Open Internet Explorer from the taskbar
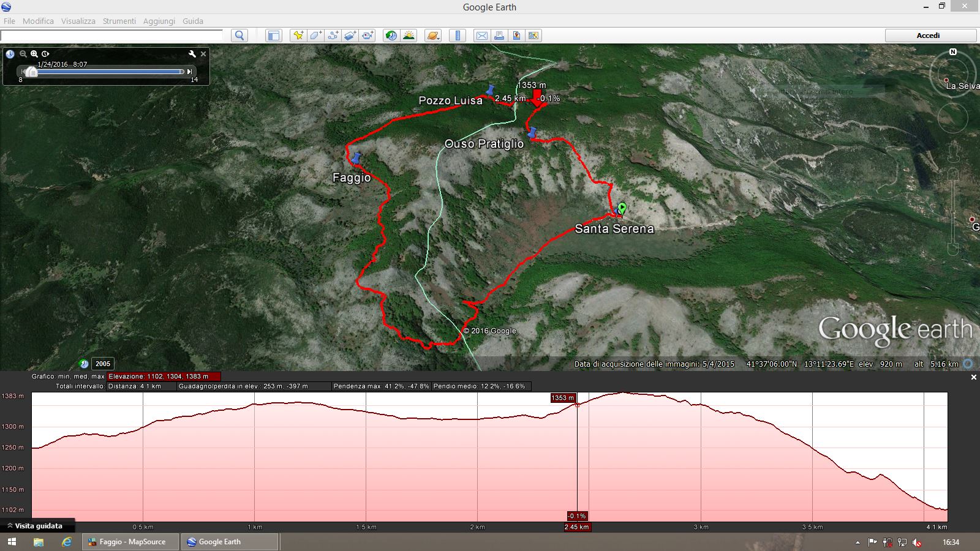Image resolution: width=980 pixels, height=551 pixels. pyautogui.click(x=66, y=542)
